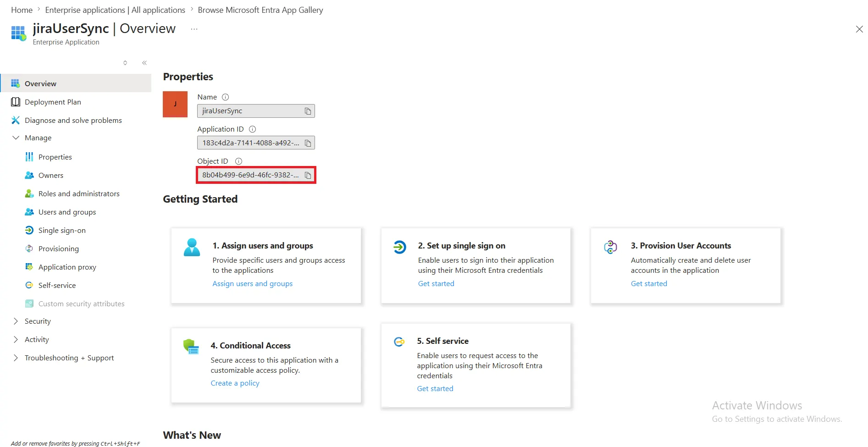Click the single sign on arrow icon in card 2
This screenshot has height=447, width=868.
(x=399, y=247)
